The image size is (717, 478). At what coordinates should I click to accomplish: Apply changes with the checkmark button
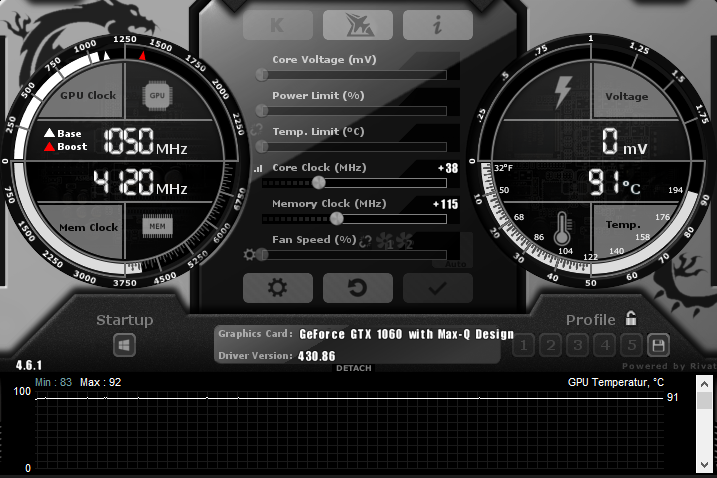(x=438, y=288)
